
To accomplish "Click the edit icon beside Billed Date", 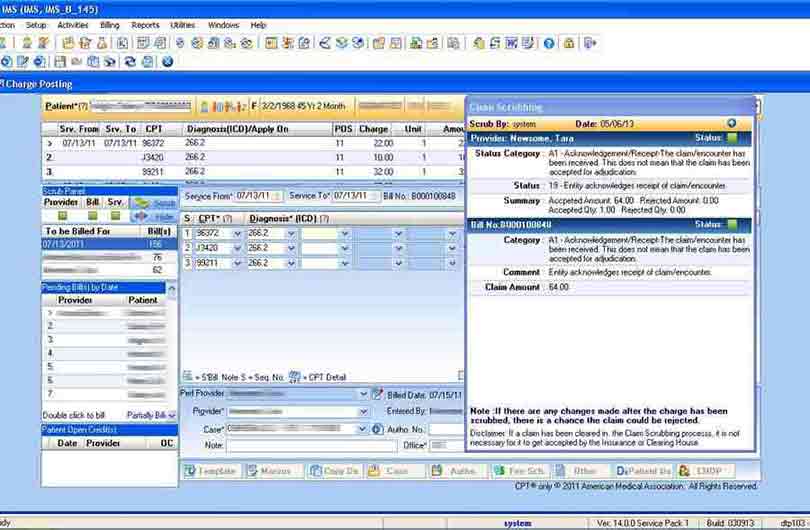I will [x=378, y=394].
